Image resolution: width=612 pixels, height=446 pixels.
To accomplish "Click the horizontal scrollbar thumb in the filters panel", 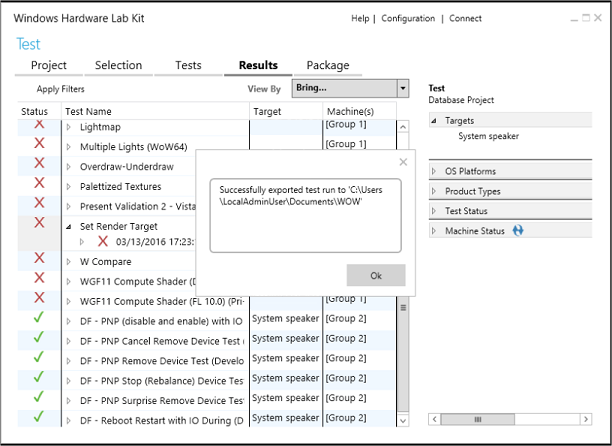I will (x=477, y=419).
